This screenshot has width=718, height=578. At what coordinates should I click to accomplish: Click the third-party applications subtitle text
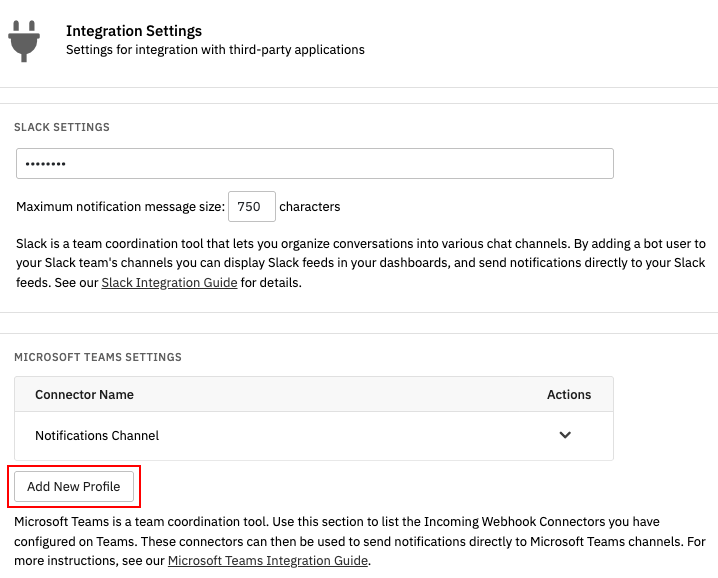click(215, 50)
